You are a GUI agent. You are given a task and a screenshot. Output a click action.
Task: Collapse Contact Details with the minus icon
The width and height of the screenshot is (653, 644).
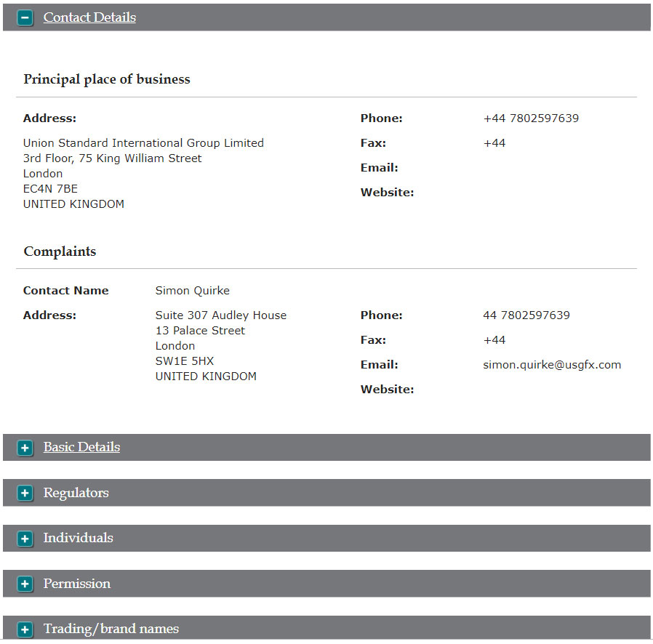tap(25, 18)
